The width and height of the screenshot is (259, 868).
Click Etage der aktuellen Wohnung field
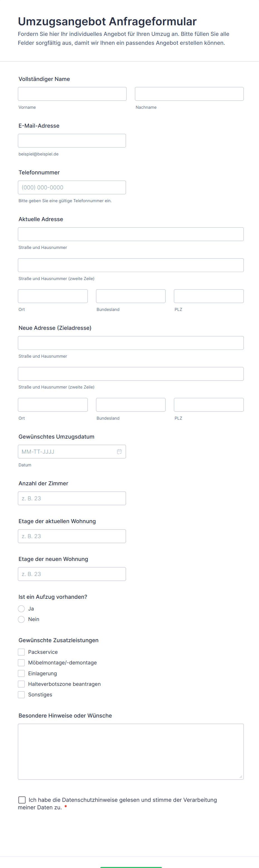click(x=72, y=536)
